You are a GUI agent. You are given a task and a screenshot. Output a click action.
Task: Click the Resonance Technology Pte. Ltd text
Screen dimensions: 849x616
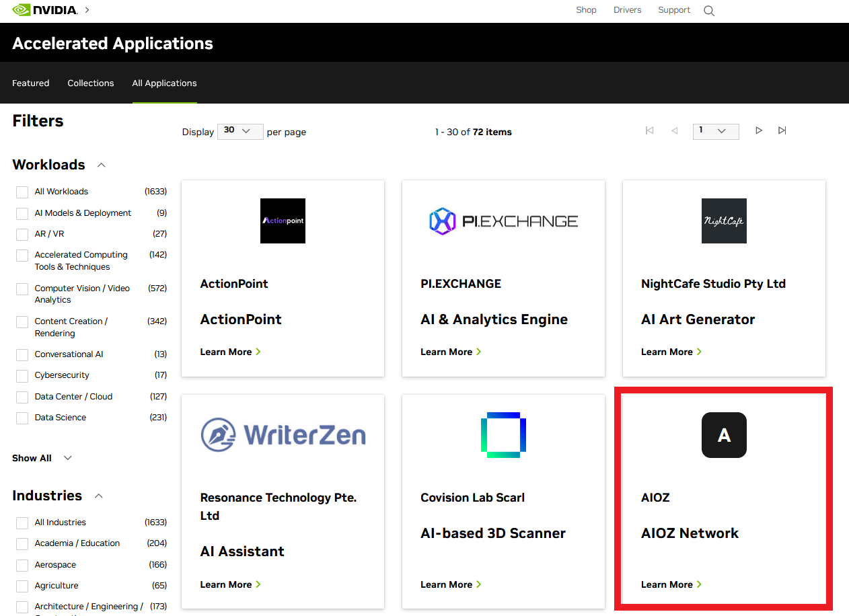click(x=279, y=506)
